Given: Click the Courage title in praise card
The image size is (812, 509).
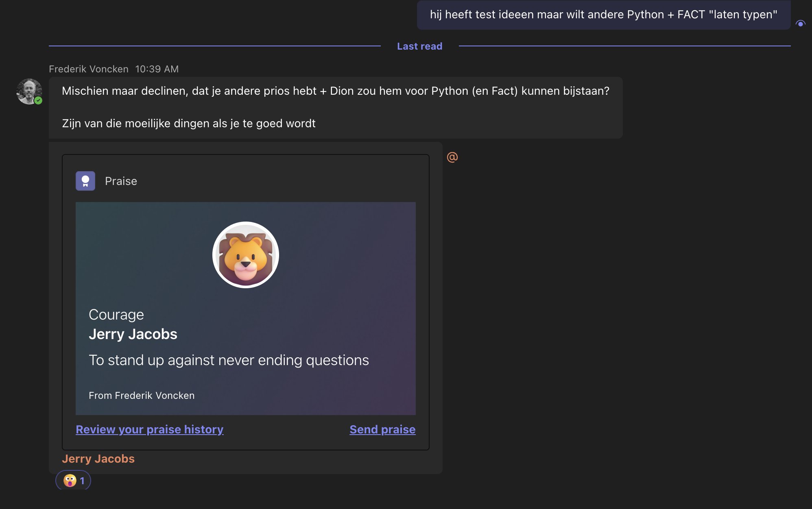Looking at the screenshot, I should [x=116, y=315].
